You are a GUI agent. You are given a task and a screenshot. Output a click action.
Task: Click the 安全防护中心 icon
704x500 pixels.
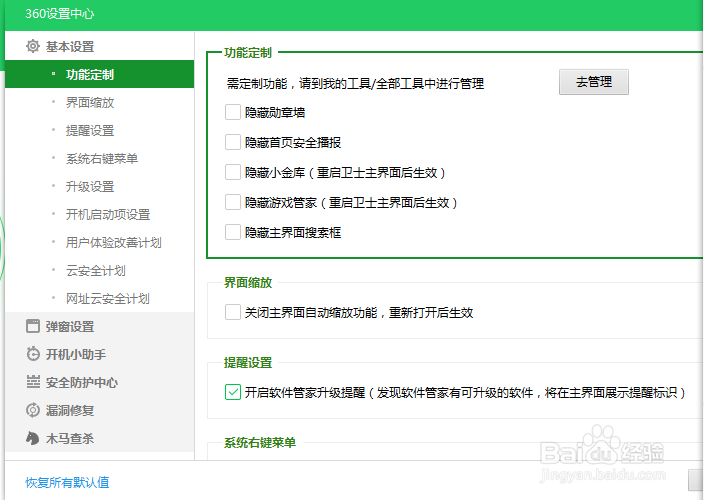[x=32, y=382]
